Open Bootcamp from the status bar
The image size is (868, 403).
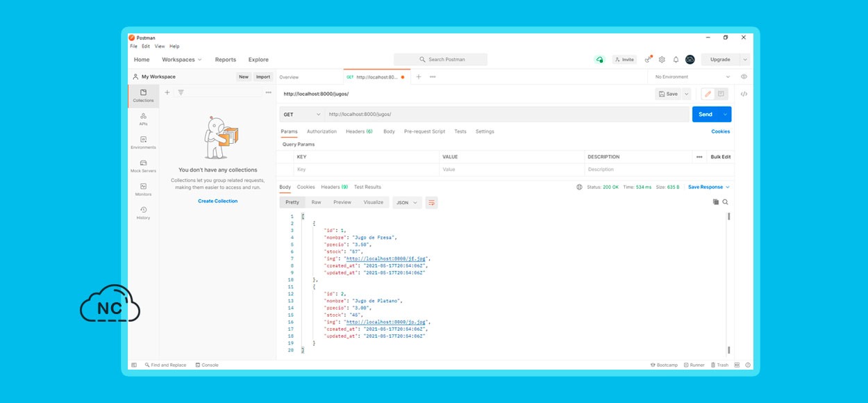point(664,365)
